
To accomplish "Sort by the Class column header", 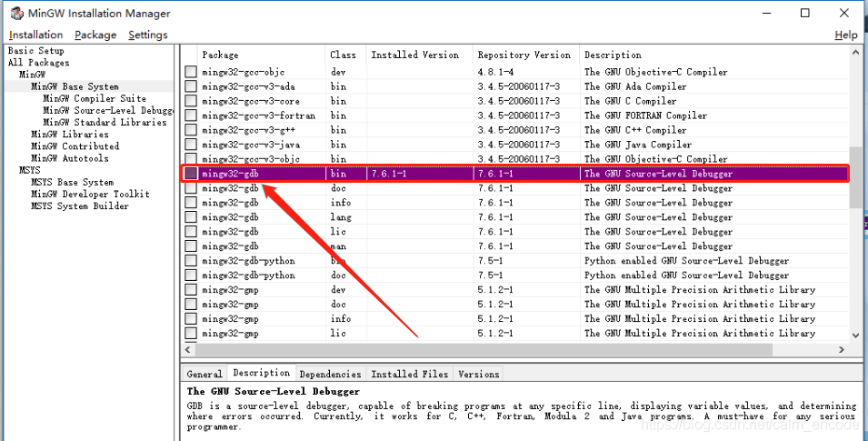I will (346, 55).
